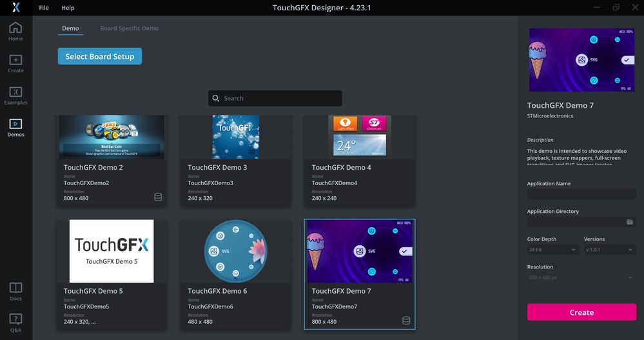Open the Versions v 1.0.1 dropdown
The width and height of the screenshot is (644, 340).
click(x=609, y=250)
